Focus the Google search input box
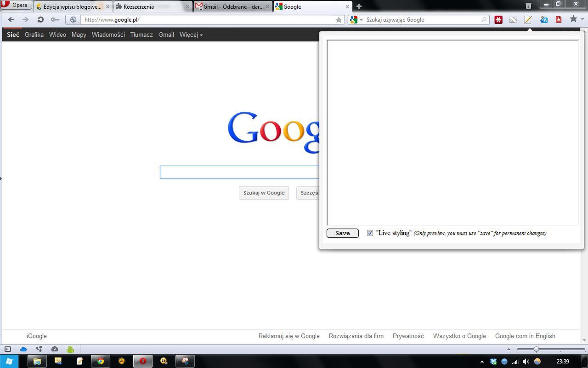588x368 pixels. pos(239,172)
